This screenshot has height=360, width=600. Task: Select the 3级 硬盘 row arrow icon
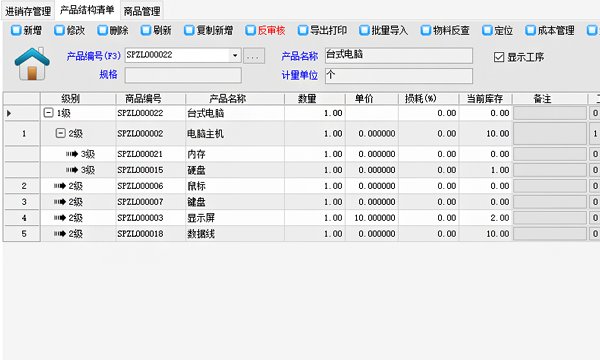coord(72,170)
